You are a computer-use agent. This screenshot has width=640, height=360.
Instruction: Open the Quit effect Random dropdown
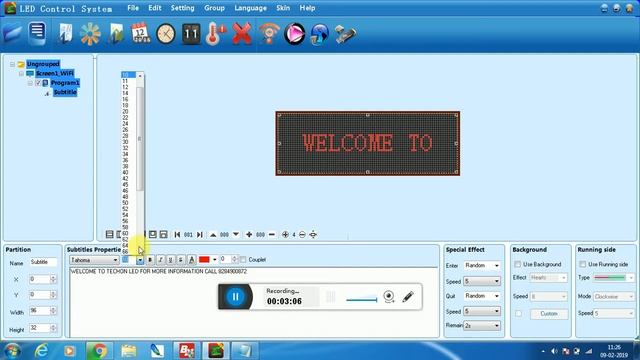pyautogui.click(x=497, y=296)
